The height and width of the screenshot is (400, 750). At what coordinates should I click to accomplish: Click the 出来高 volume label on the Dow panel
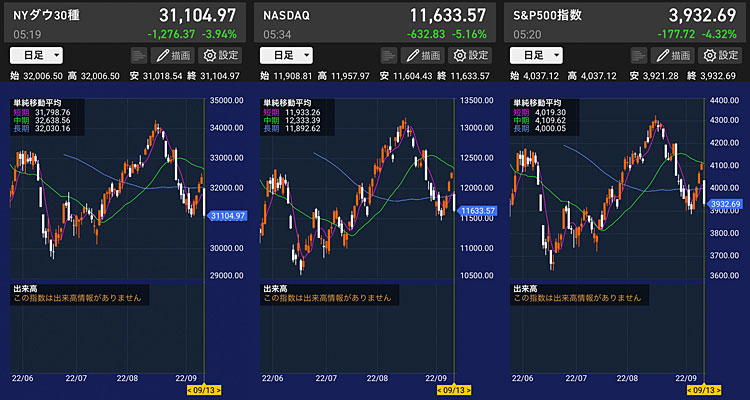(x=25, y=289)
